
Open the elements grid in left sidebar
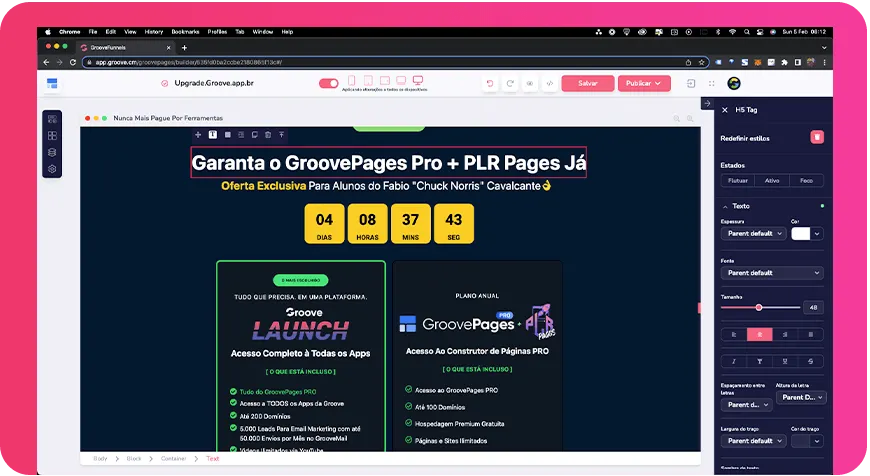pos(52,136)
